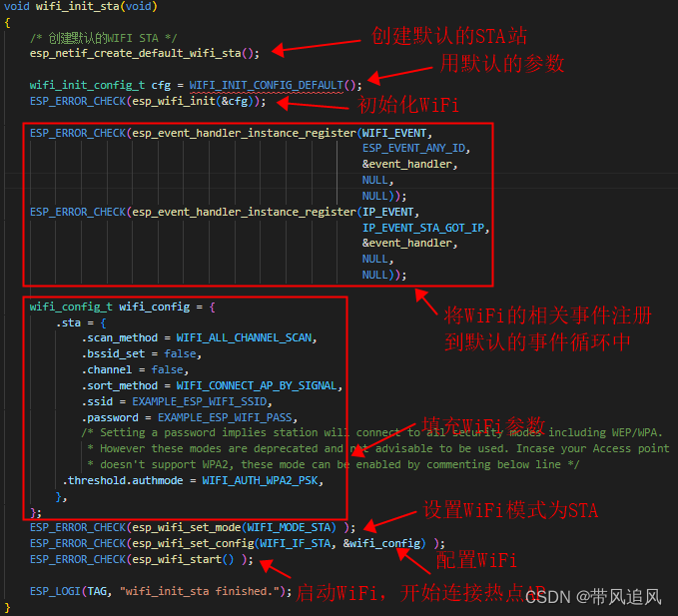Click the wifi_init_sta function name
Image resolution: width=678 pixels, height=616 pixels.
[x=77, y=6]
